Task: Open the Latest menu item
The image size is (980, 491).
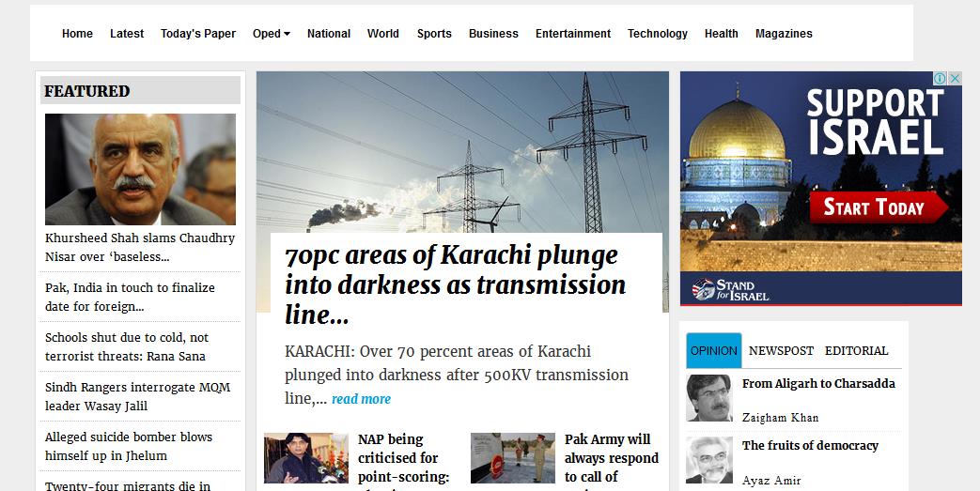Action: coord(127,34)
